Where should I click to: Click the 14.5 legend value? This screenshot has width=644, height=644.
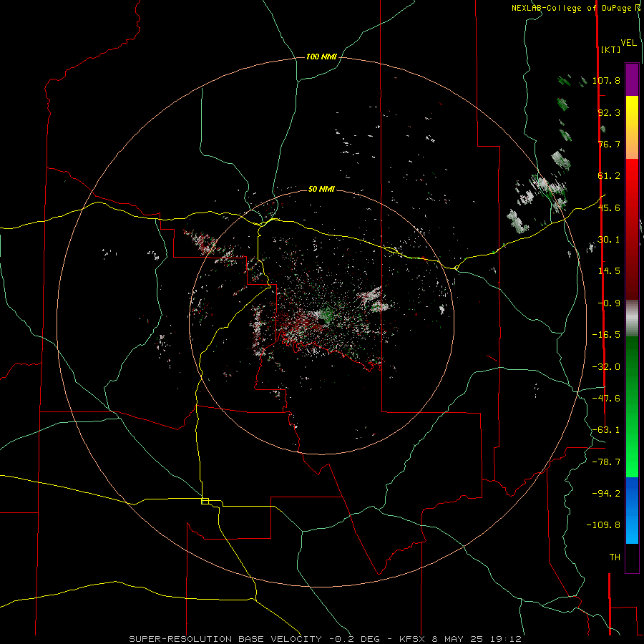coord(609,271)
